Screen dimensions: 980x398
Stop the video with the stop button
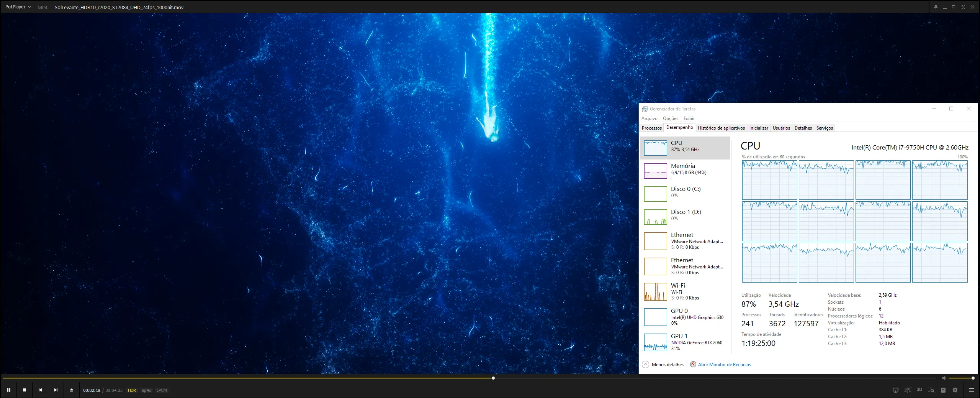[x=25, y=390]
